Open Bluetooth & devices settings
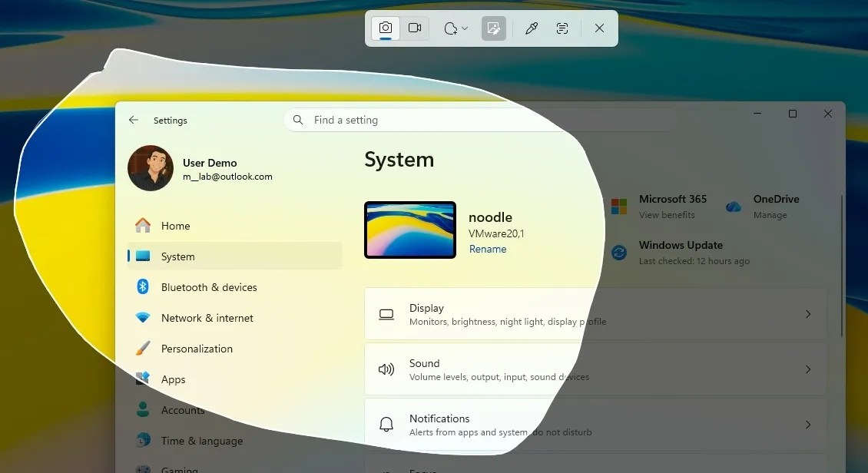This screenshot has height=473, width=868. tap(235, 287)
